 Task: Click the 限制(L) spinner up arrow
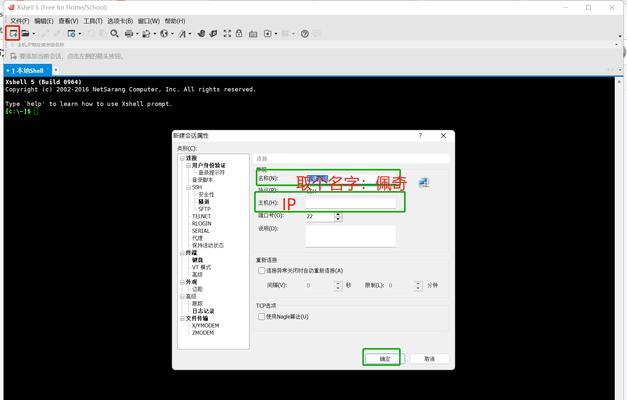[x=419, y=283]
